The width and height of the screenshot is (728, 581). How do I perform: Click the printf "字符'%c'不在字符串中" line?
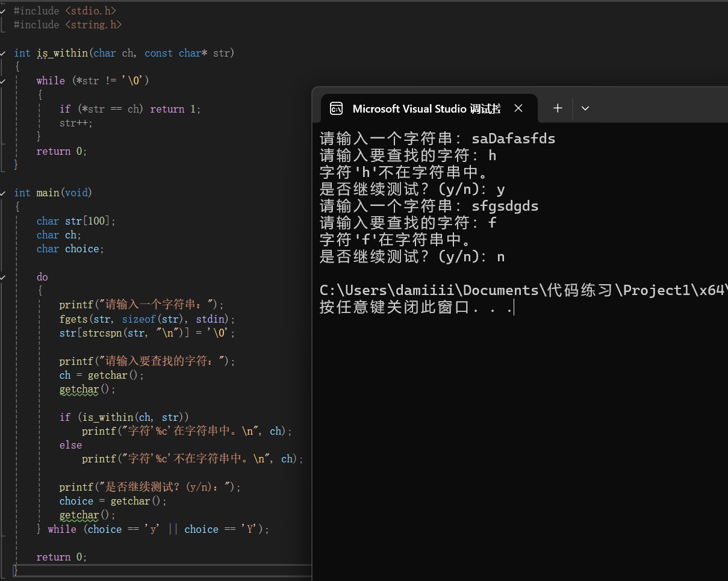[193, 459]
